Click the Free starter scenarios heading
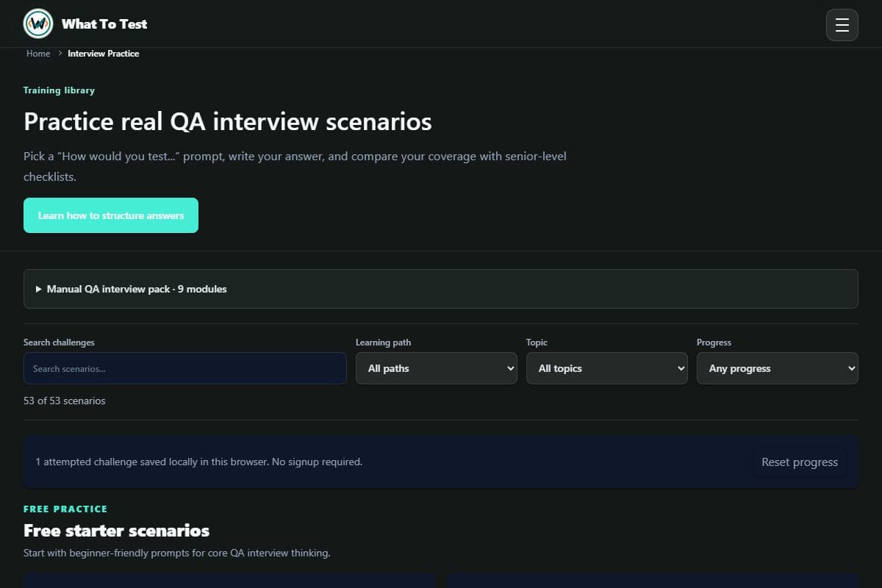The width and height of the screenshot is (882, 588). [x=116, y=531]
